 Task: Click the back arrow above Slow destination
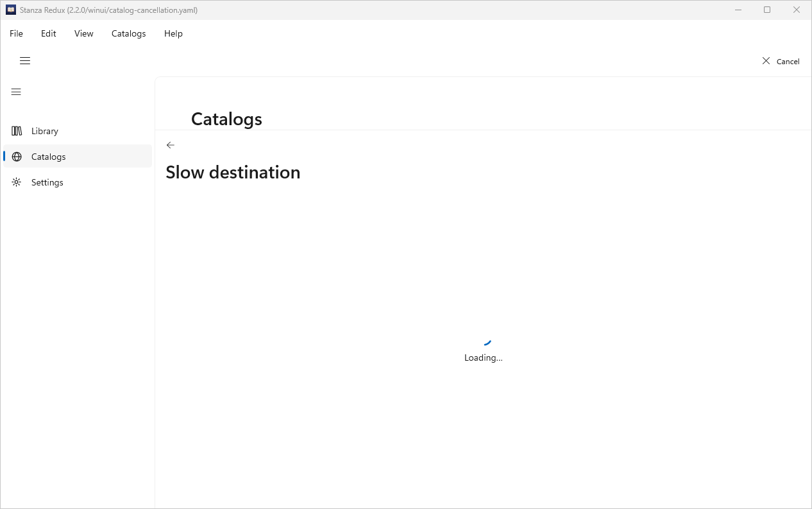(171, 145)
